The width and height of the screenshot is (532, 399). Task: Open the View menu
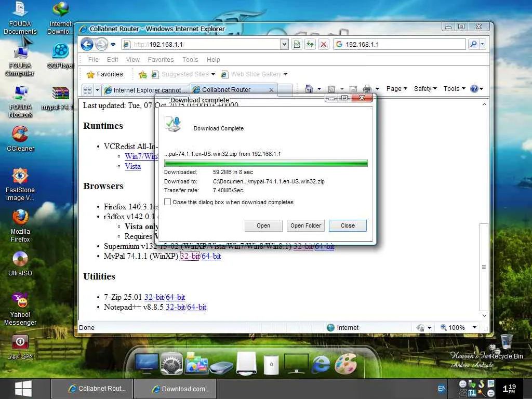(132, 59)
